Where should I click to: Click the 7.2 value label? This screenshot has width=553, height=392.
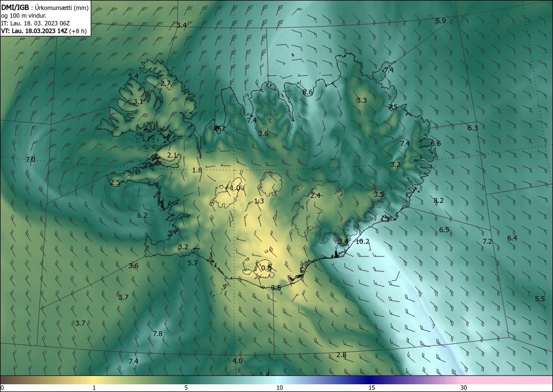click(x=487, y=242)
